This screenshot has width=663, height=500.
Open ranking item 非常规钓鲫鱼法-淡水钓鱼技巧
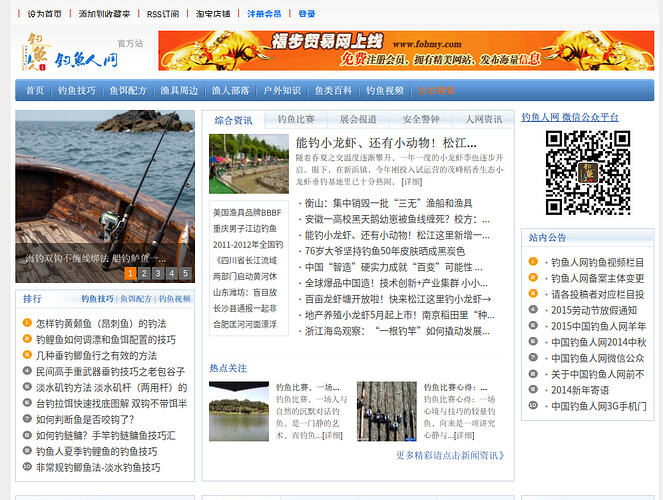tap(98, 467)
